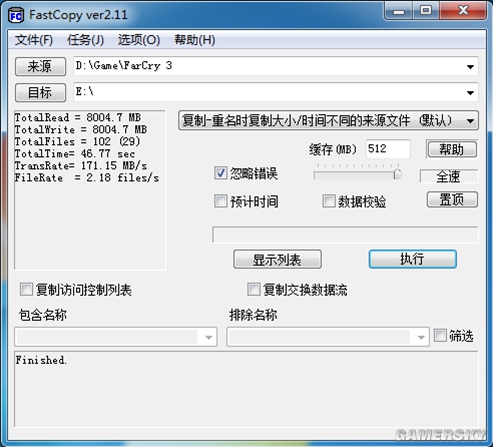
Task: Click the TransRate= 171.15 MB/s line
Action: (81, 166)
